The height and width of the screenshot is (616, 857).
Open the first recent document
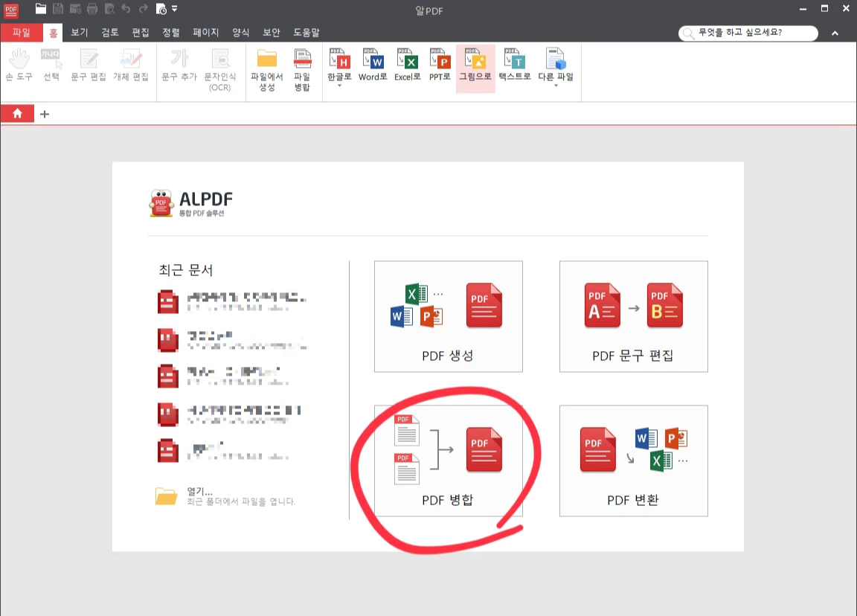coord(232,301)
